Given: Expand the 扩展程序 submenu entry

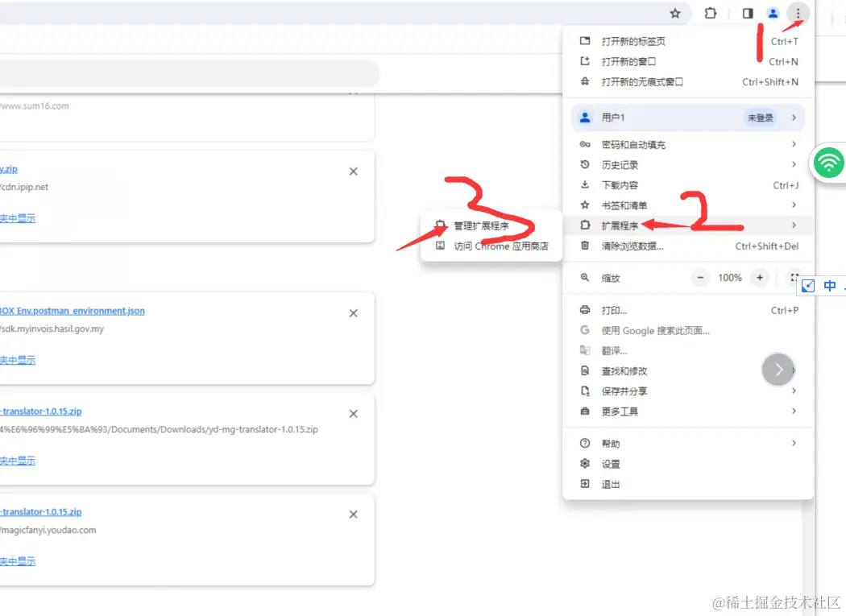Looking at the screenshot, I should tap(688, 225).
